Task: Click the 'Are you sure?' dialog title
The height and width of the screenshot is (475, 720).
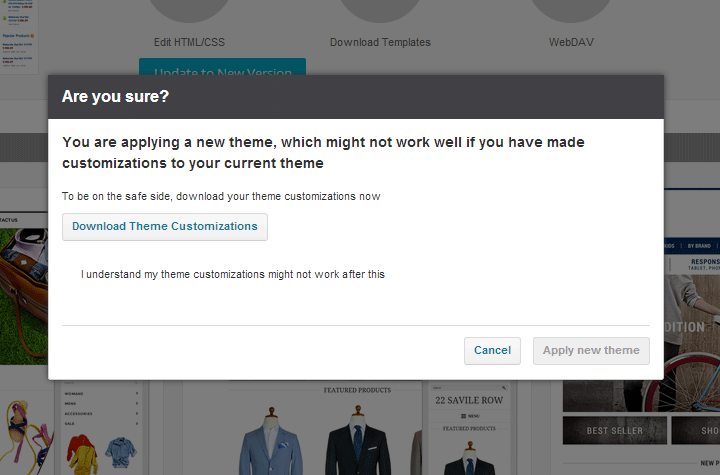Action: point(115,96)
